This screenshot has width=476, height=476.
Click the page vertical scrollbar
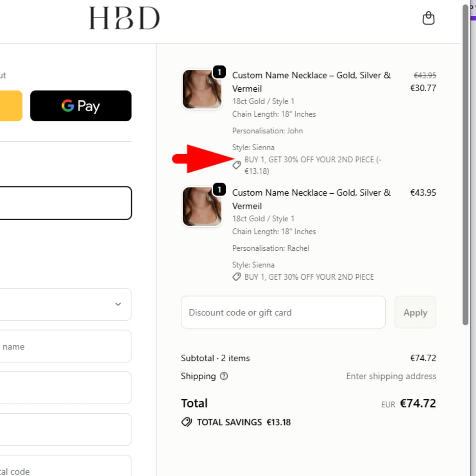(466, 165)
